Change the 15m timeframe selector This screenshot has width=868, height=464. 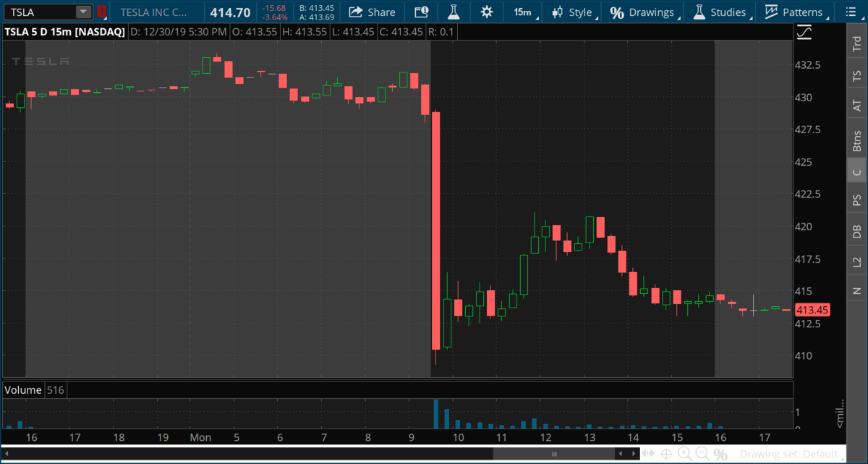[522, 12]
